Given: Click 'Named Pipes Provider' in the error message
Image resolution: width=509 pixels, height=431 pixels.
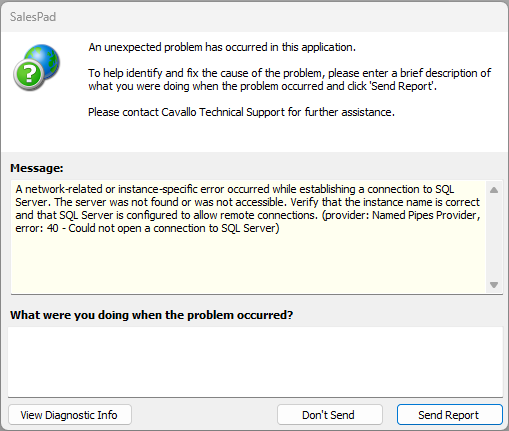Looking at the screenshot, I should pyautogui.click(x=425, y=215).
